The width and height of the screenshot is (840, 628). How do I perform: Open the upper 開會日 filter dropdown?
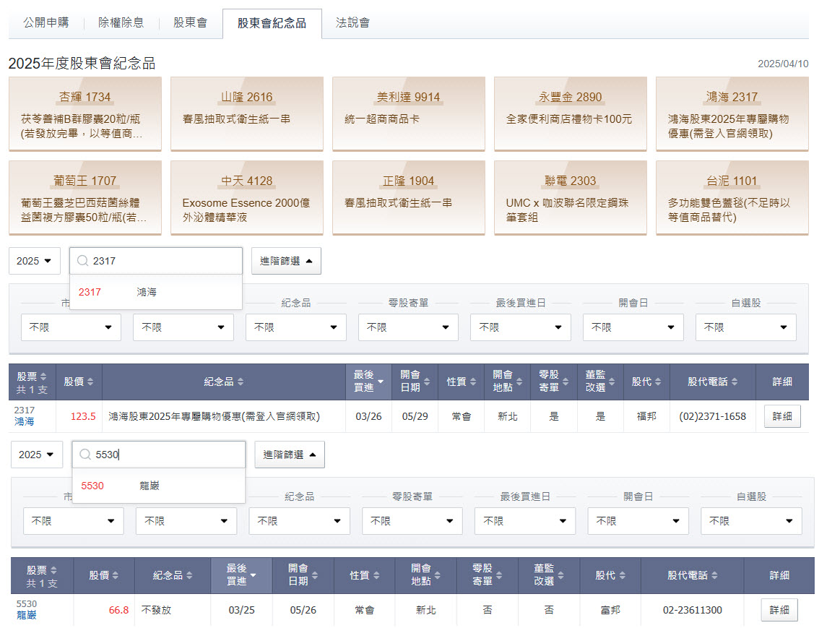click(633, 327)
